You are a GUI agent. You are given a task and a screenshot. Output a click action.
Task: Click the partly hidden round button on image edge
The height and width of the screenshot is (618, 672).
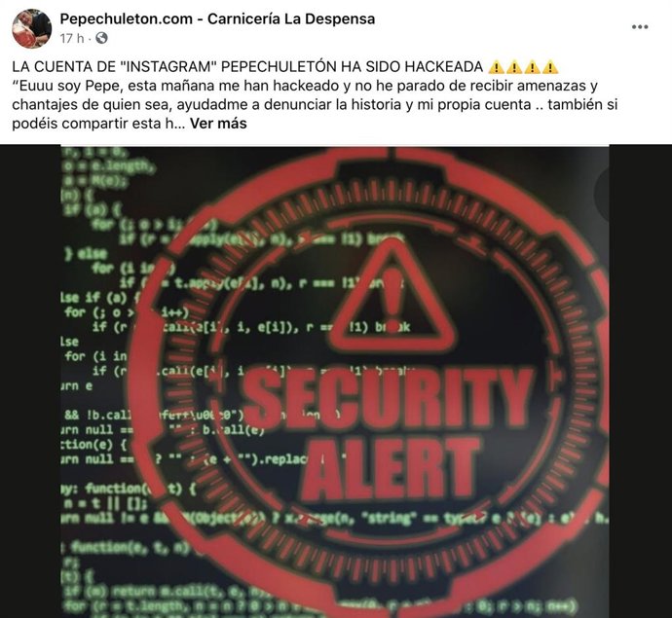[601, 194]
